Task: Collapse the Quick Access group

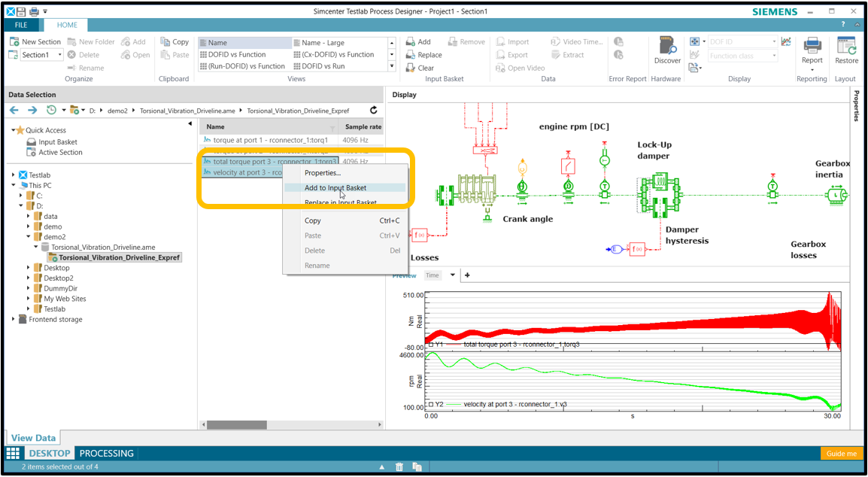Action: (14, 130)
